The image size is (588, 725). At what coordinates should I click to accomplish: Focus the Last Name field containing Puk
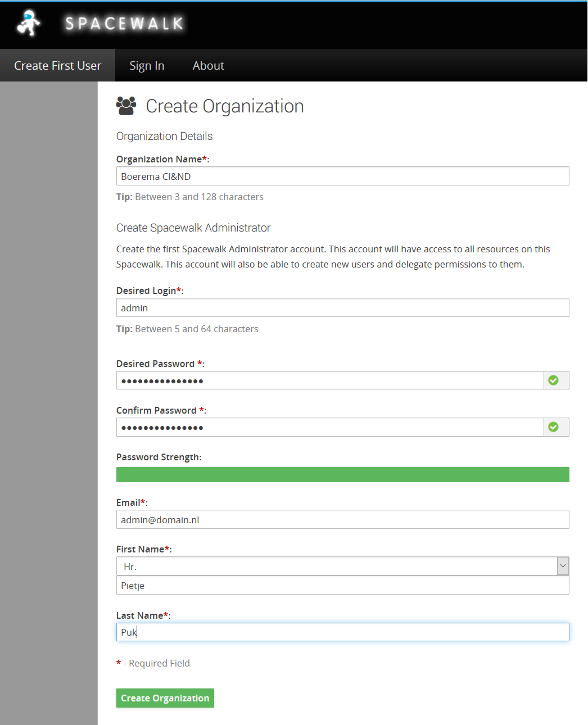point(342,632)
